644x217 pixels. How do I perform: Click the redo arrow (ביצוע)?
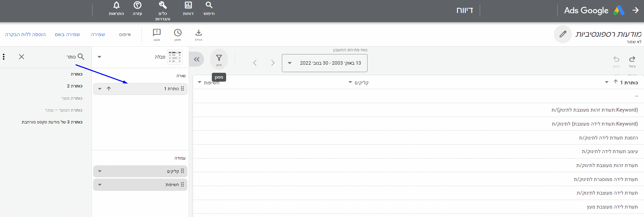tap(616, 61)
